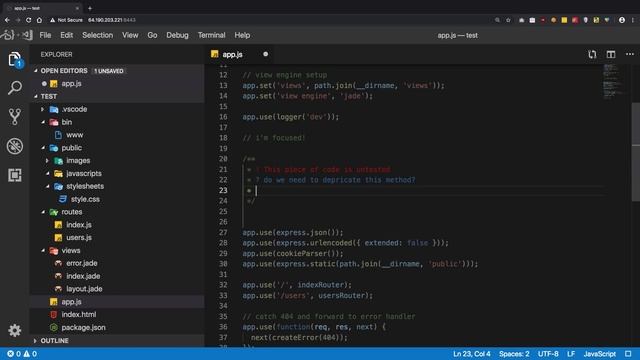Open the Manage gear settings icon
The image size is (640, 360).
[x=15, y=330]
